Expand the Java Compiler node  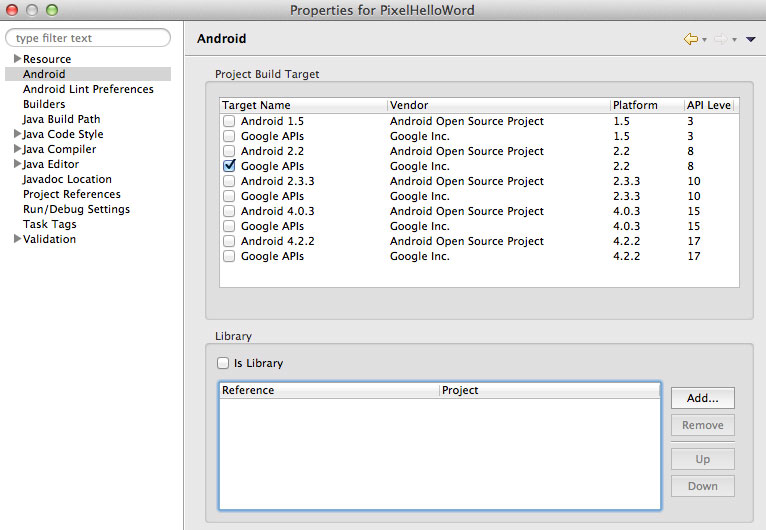coord(17,149)
